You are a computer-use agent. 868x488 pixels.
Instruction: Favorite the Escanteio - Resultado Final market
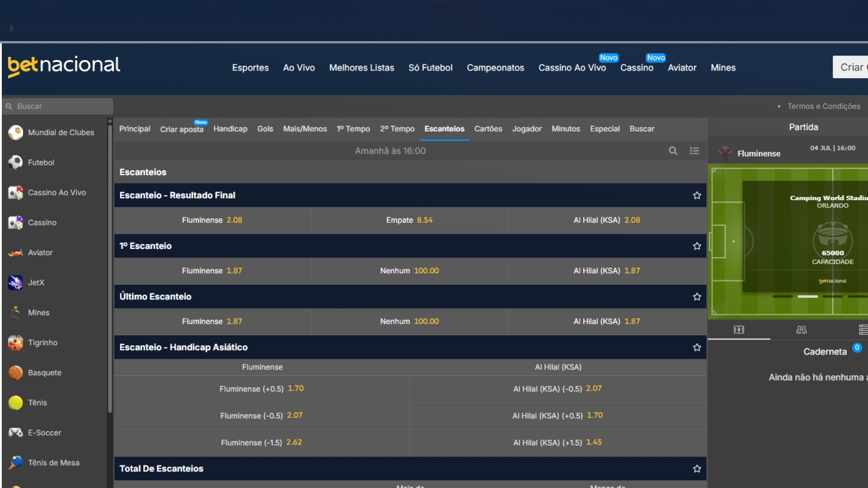coord(697,195)
